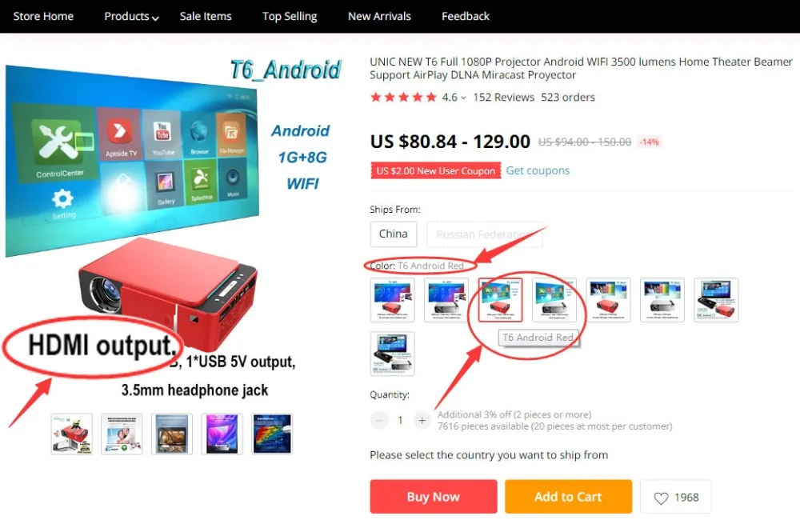The width and height of the screenshot is (800, 532).
Task: Select the T6 Android Red color swatch
Action: tap(500, 299)
